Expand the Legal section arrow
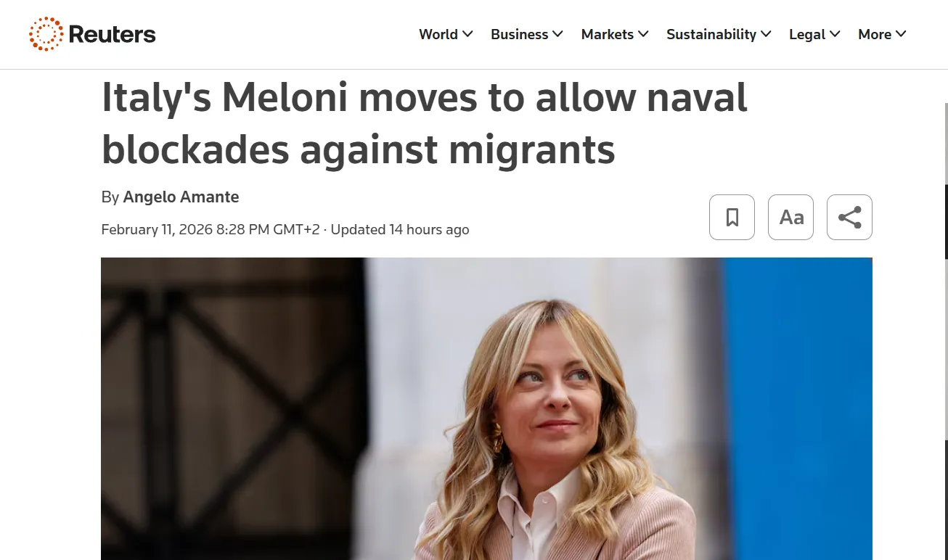This screenshot has height=560, width=948. click(x=835, y=34)
